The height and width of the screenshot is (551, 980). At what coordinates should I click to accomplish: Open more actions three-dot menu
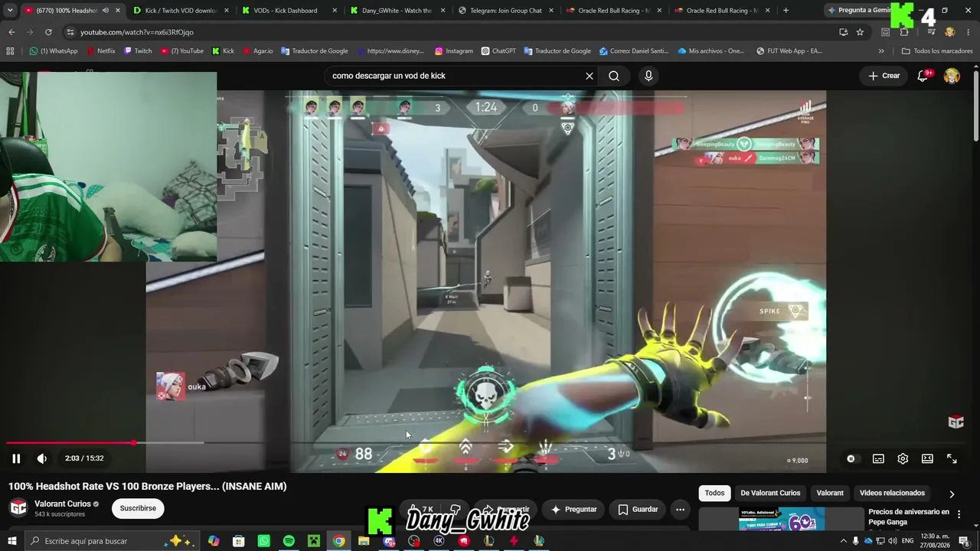click(680, 509)
